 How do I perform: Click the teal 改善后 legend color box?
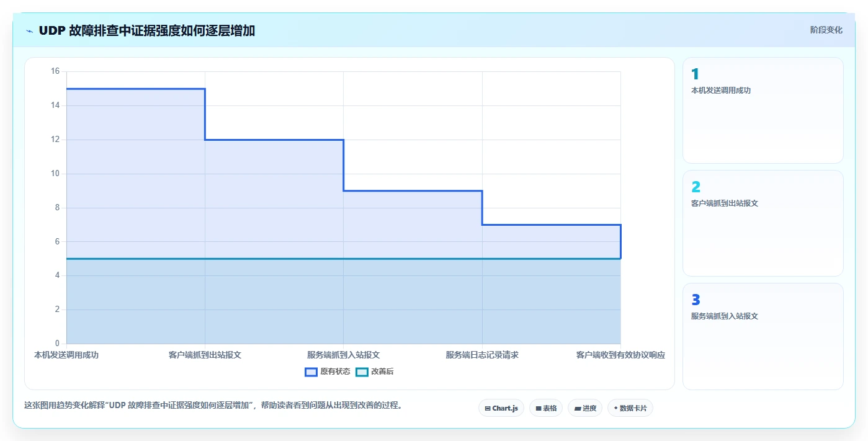362,372
